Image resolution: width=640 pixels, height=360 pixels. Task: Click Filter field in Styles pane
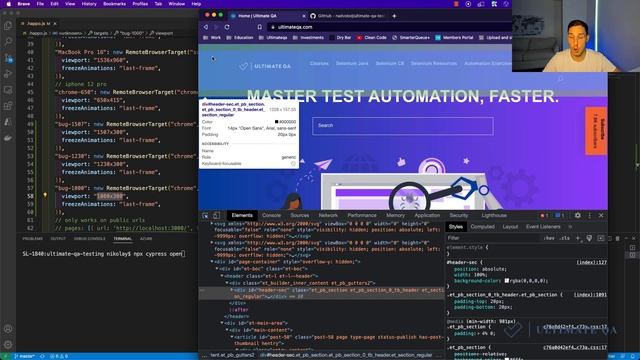click(x=494, y=238)
